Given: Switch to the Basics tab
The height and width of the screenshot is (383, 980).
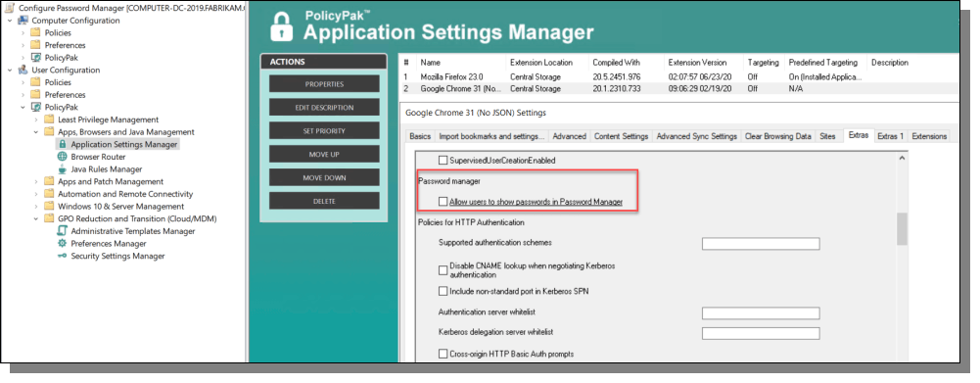Looking at the screenshot, I should point(420,136).
